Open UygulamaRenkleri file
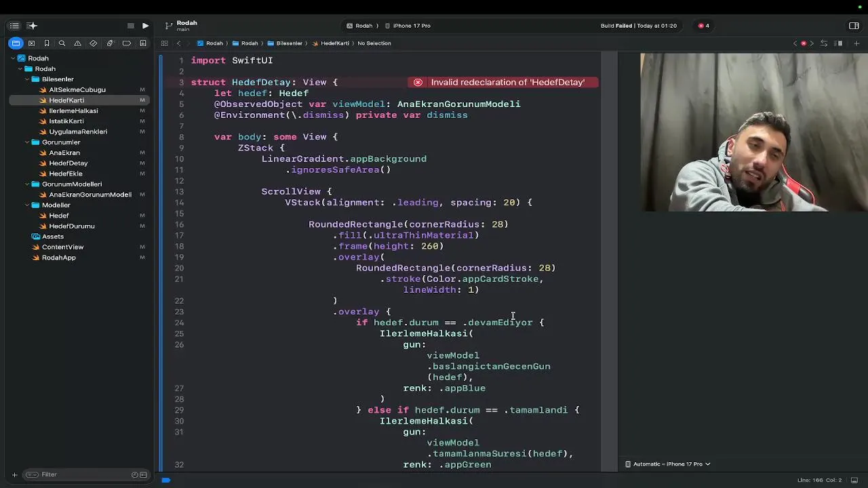The width and height of the screenshot is (868, 488). [78, 131]
